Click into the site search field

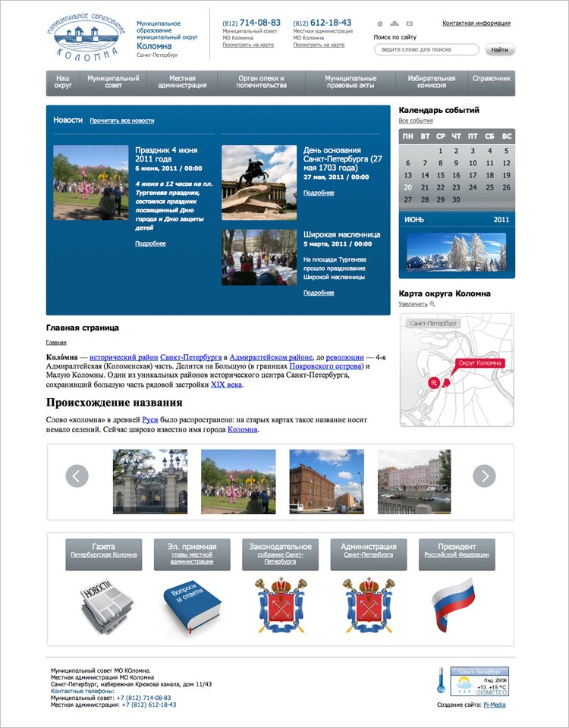[426, 50]
